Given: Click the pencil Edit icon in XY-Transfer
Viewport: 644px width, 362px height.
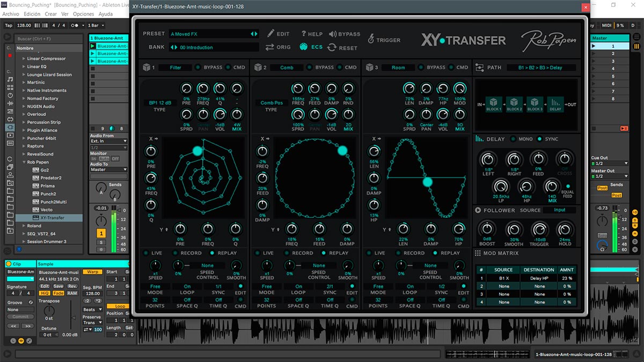Looking at the screenshot, I should [270, 34].
